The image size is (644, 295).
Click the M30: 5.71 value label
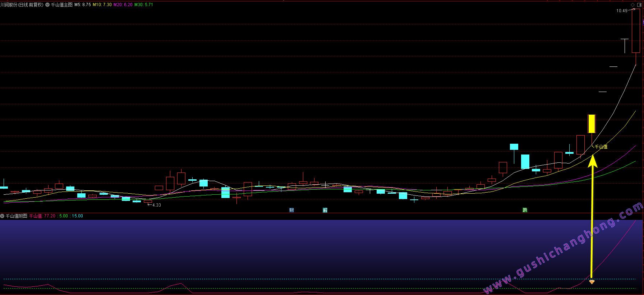point(144,5)
